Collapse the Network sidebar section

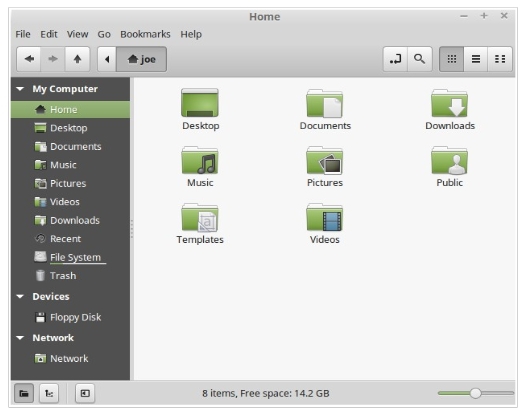pyautogui.click(x=20, y=338)
